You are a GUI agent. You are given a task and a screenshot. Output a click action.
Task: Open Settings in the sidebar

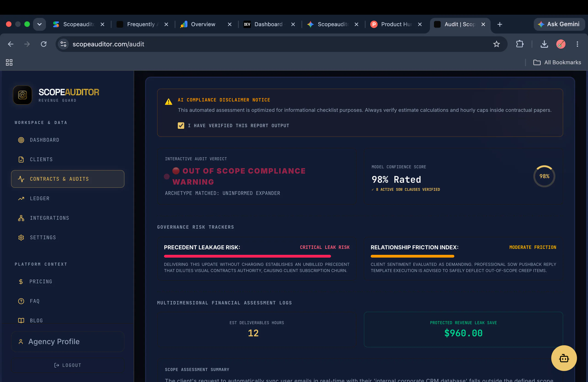pyautogui.click(x=68, y=238)
